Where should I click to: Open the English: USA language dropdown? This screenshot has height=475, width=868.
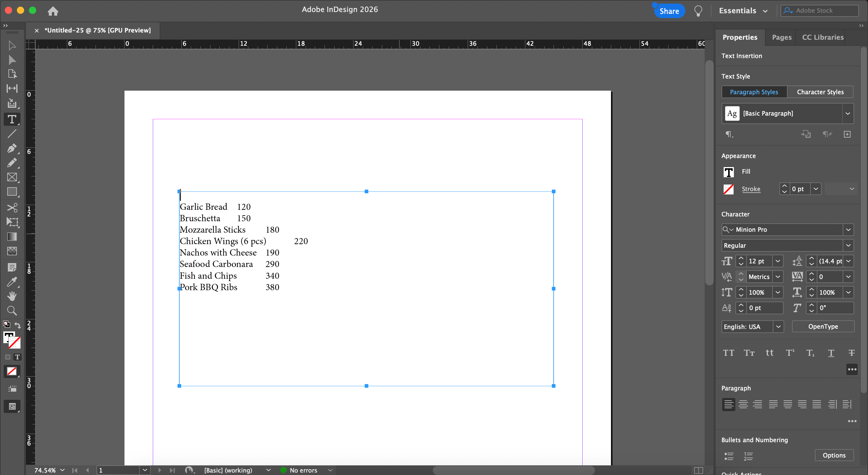[778, 327]
